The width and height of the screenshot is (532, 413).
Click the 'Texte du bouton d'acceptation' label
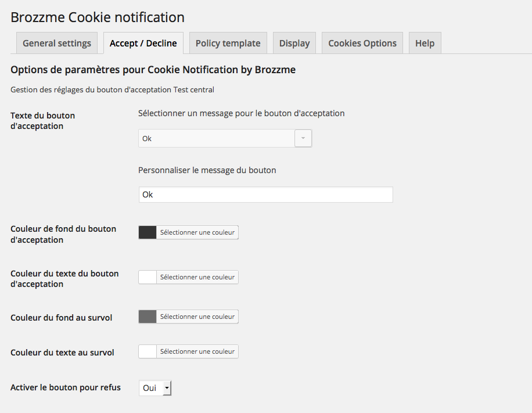(43, 121)
